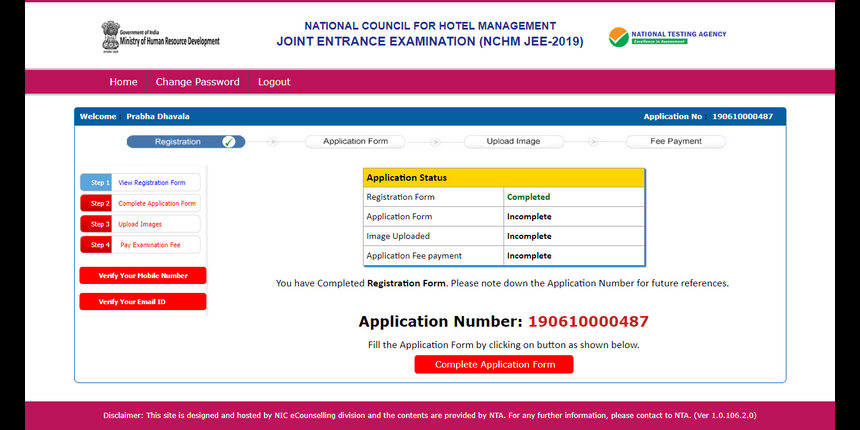Open Change Password in the navigation bar
Image resolution: width=860 pixels, height=430 pixels.
click(x=197, y=82)
